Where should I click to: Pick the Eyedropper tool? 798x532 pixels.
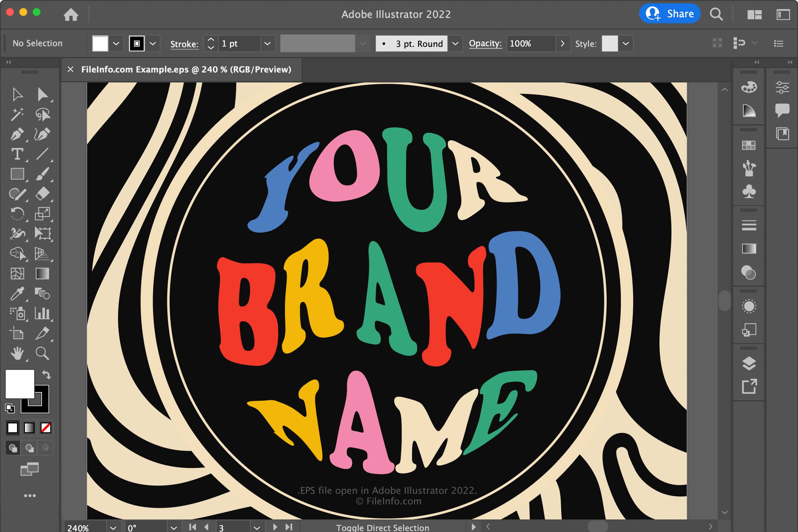click(17, 294)
